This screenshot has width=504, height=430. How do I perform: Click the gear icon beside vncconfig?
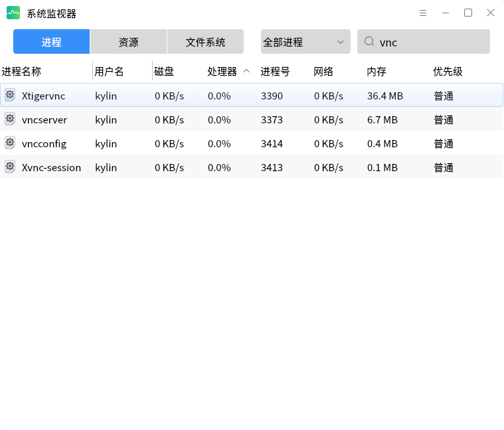point(10,143)
